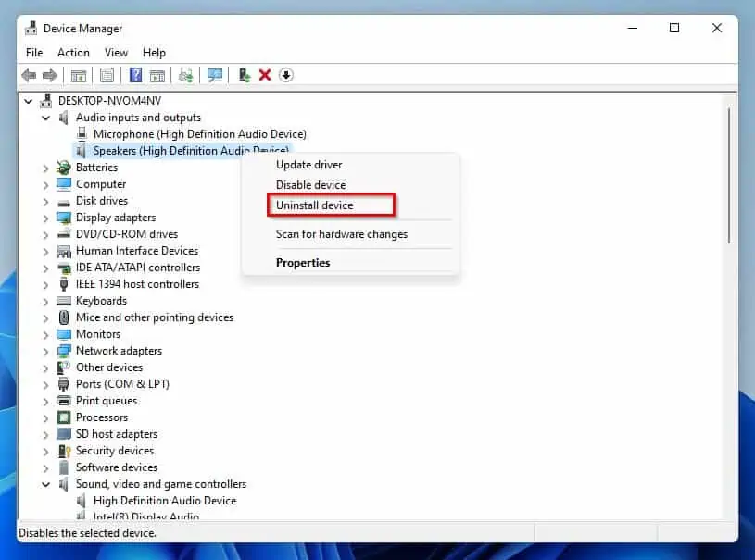Expand the Monitors category
Viewport: 755px width, 560px height.
45,334
